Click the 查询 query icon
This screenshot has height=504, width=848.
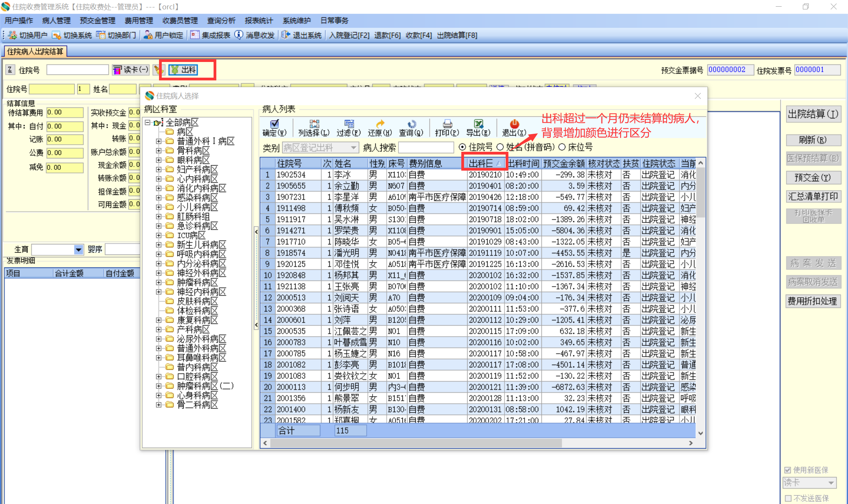(x=411, y=124)
